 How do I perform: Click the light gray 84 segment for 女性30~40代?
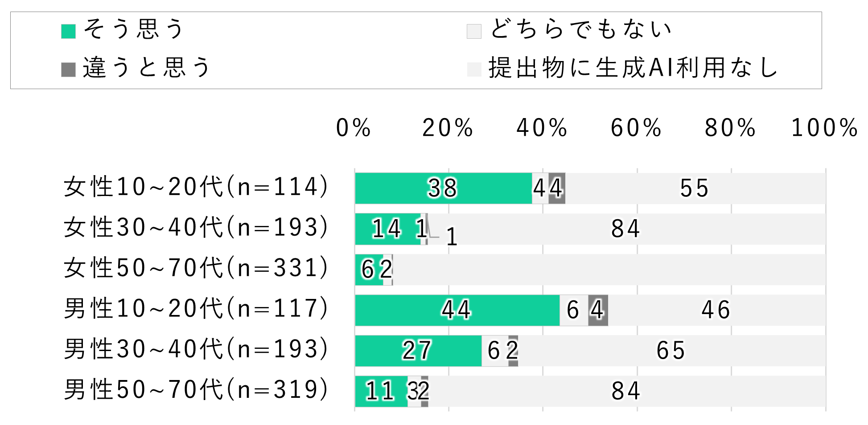626,229
